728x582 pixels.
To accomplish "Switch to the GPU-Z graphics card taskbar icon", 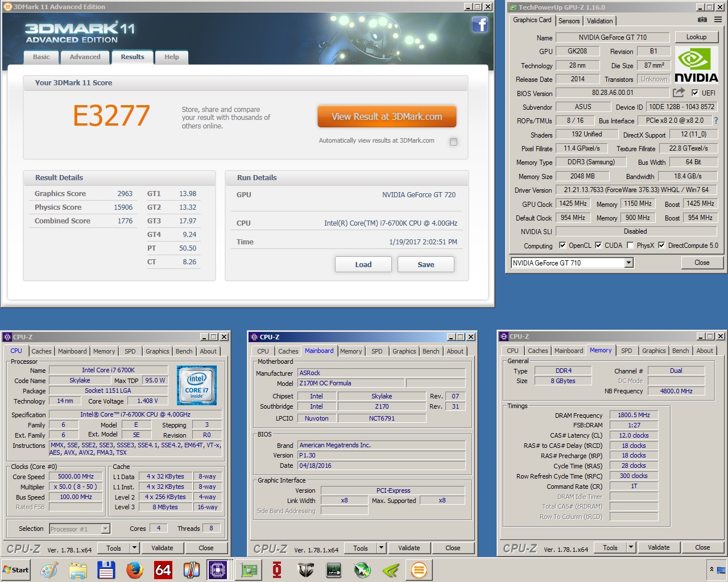I will (249, 569).
